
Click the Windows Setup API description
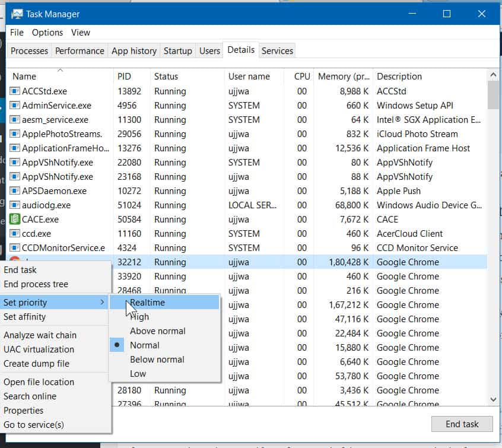(415, 106)
